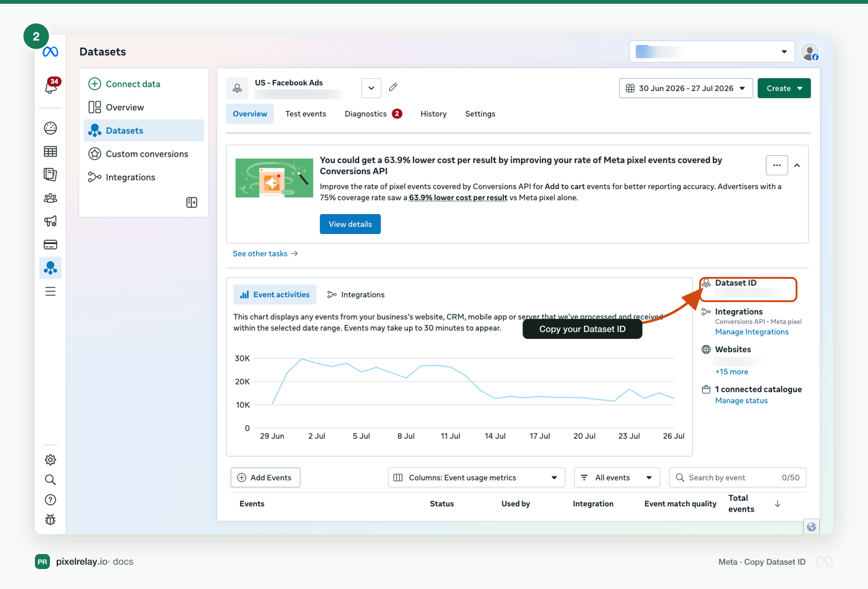Click the bug report icon in sidebar

pos(51,519)
